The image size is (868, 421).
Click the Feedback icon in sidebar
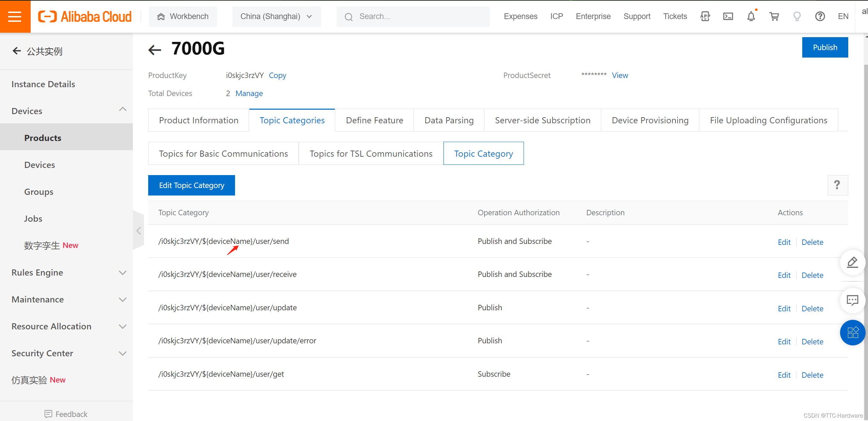(48, 414)
